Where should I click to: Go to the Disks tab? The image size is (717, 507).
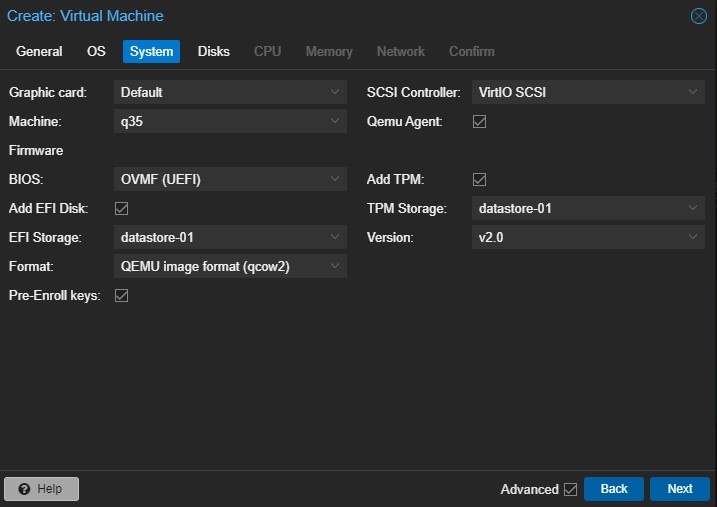point(213,51)
